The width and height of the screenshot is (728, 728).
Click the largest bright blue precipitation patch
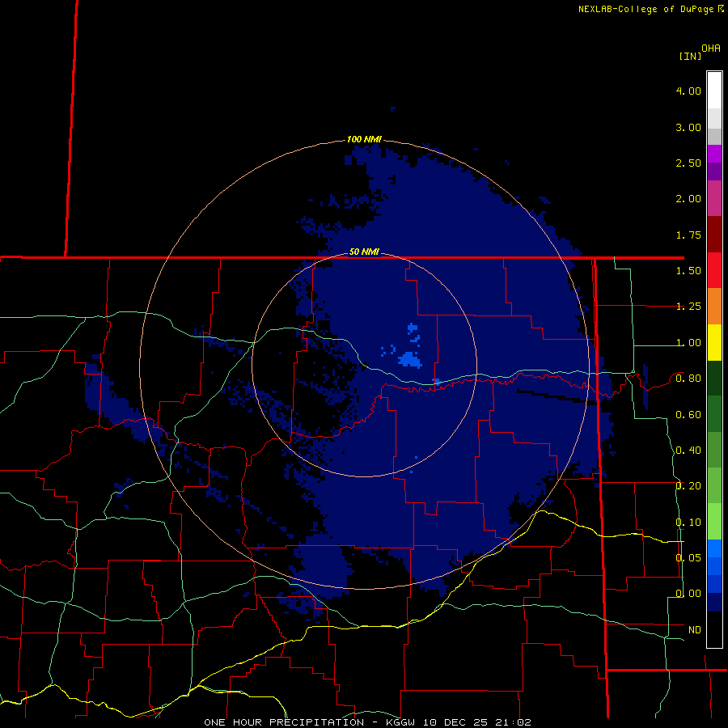coord(409,360)
